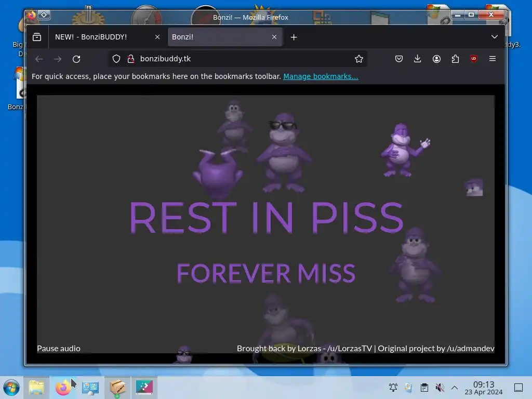Viewport: 532px width, 399px height.
Task: Go back one page
Action: click(x=39, y=59)
